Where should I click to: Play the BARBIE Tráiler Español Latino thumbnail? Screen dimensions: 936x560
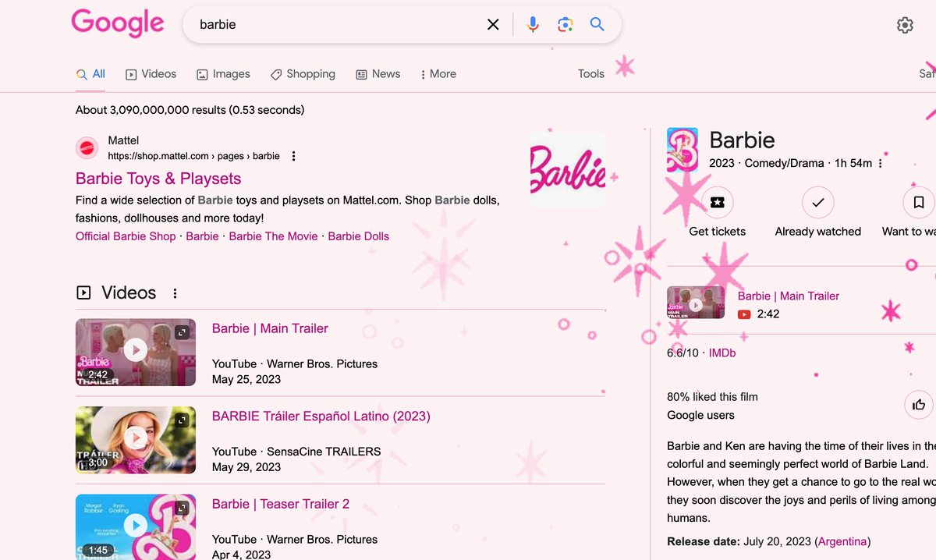[x=136, y=439]
